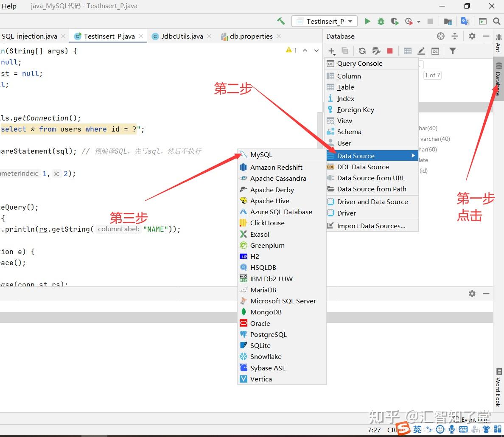The width and height of the screenshot is (504, 437).
Task: Click the Refresh icon in Database toolbar
Action: [362, 51]
